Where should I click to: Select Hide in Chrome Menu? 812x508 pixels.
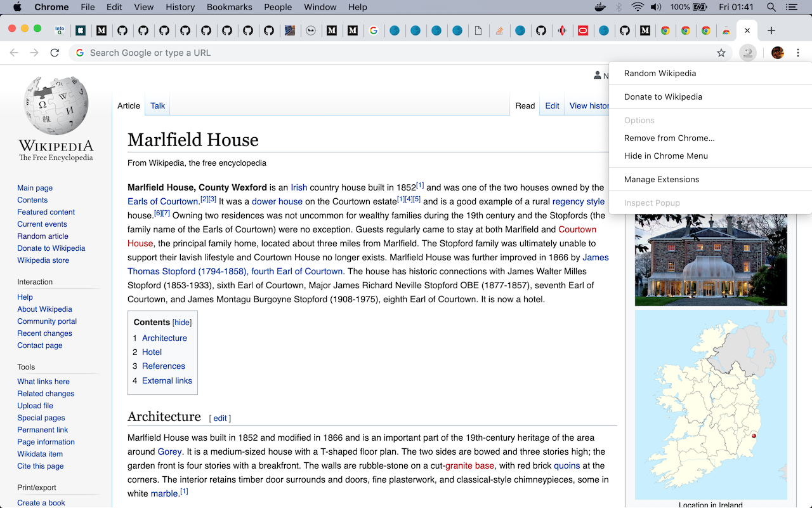[x=665, y=156]
